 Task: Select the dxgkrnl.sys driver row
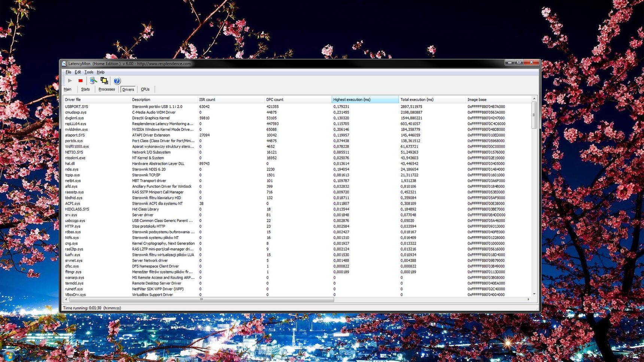pos(297,118)
